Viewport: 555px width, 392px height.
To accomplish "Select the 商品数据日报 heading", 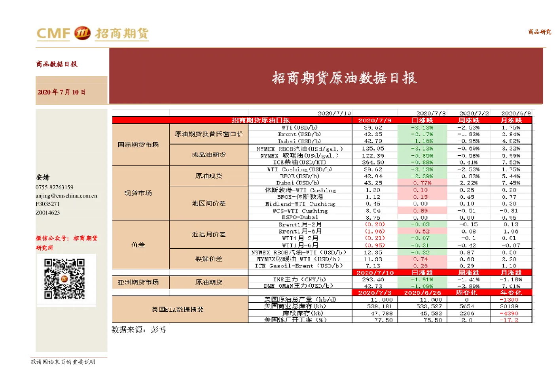I will coord(57,64).
